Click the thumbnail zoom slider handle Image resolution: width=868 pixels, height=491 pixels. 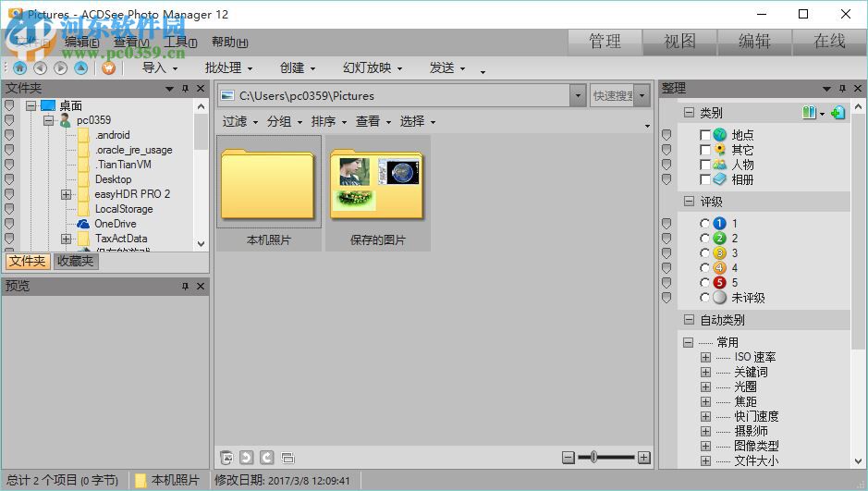point(593,457)
